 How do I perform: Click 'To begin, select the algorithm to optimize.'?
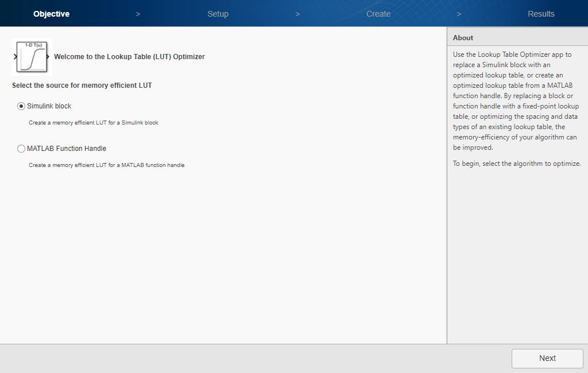click(x=517, y=164)
